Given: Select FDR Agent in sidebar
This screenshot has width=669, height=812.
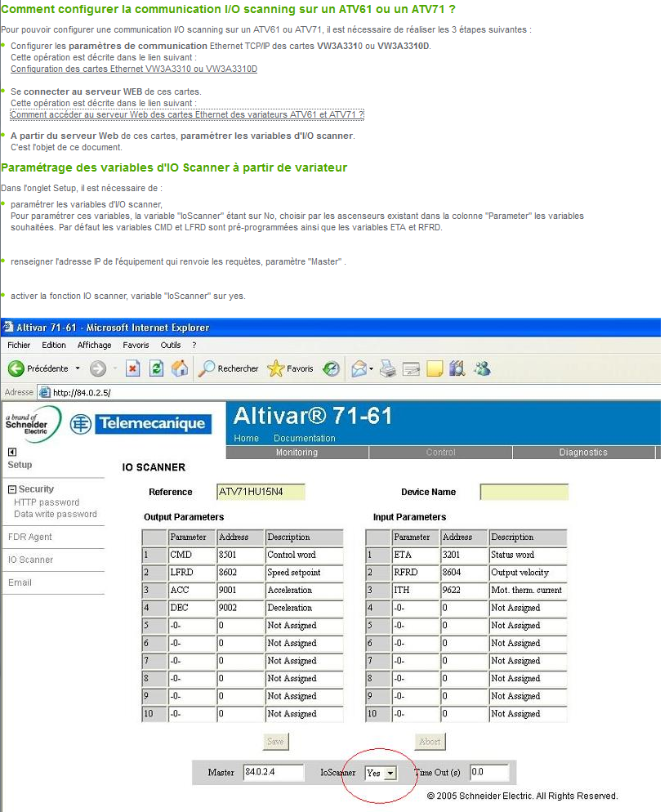Looking at the screenshot, I should coord(30,537).
